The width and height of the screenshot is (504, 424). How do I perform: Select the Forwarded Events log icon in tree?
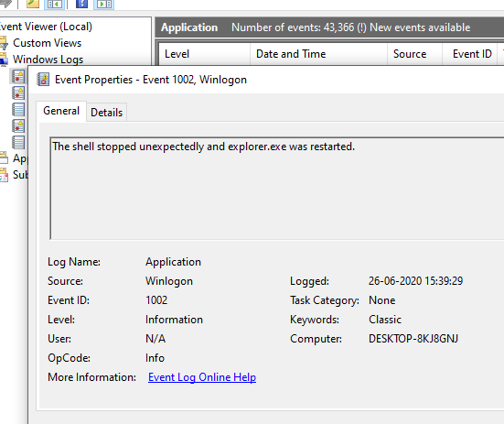[18, 142]
